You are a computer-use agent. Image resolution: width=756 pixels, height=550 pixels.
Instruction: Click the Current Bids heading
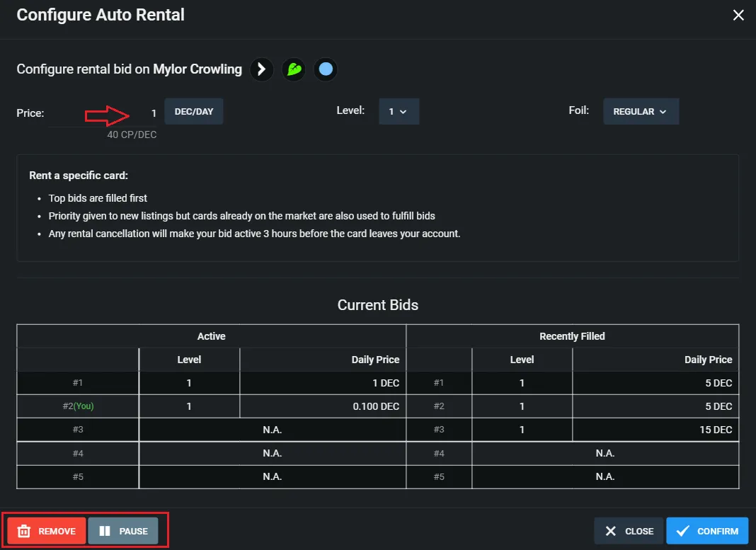[x=378, y=304]
